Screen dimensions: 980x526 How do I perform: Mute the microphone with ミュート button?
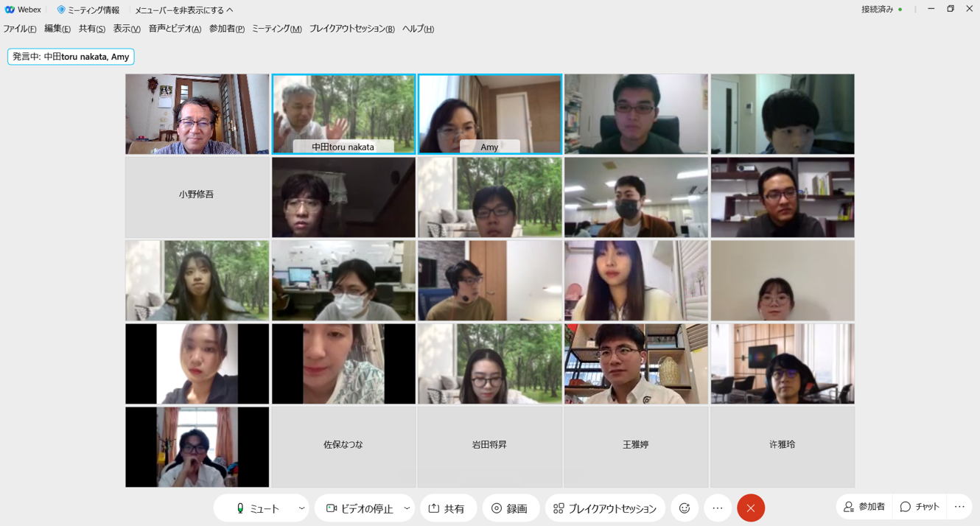pos(257,508)
